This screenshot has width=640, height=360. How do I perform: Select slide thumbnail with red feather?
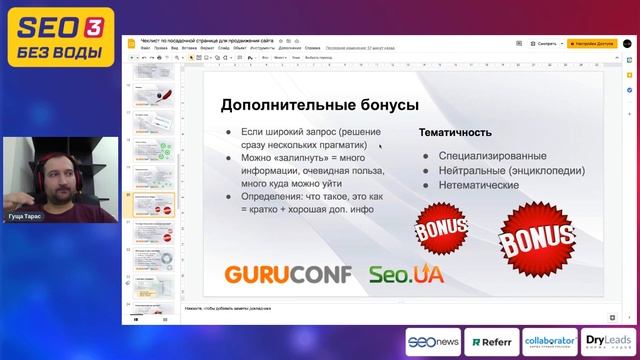pos(154,96)
